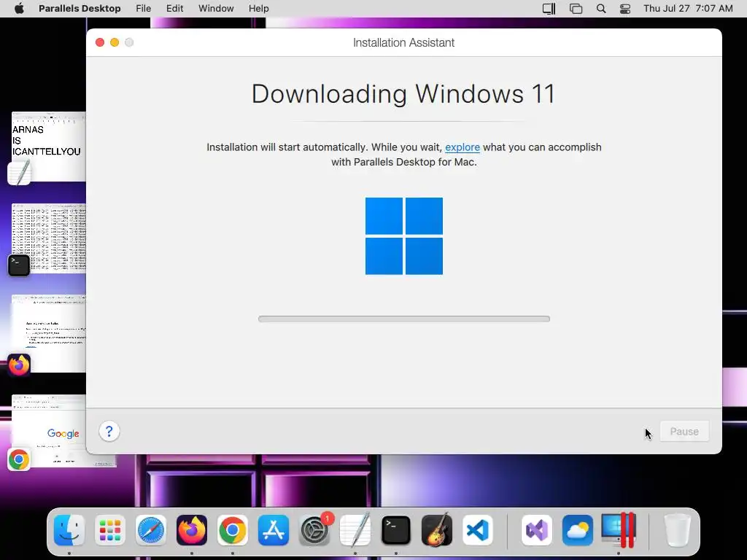The width and height of the screenshot is (747, 560).
Task: Open the Apple menu
Action: coord(19,9)
